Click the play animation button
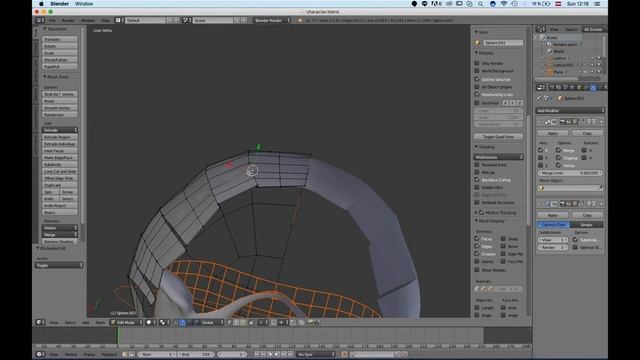 point(277,354)
